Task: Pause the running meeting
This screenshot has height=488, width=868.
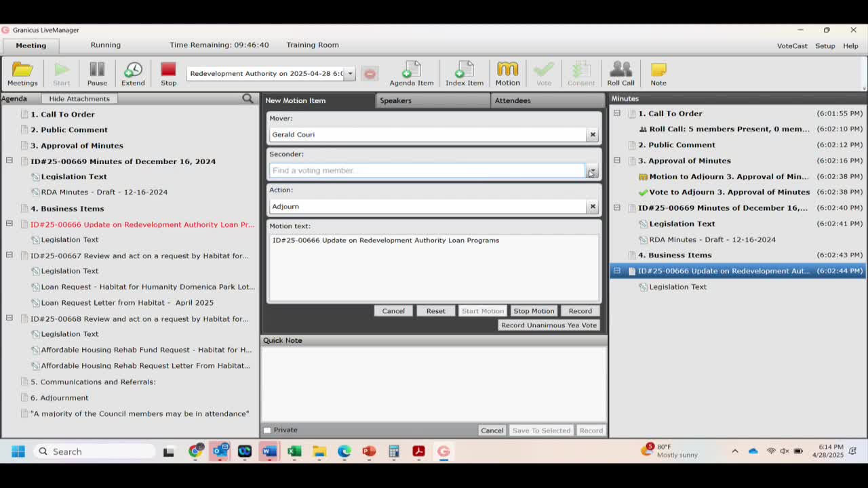Action: [97, 73]
